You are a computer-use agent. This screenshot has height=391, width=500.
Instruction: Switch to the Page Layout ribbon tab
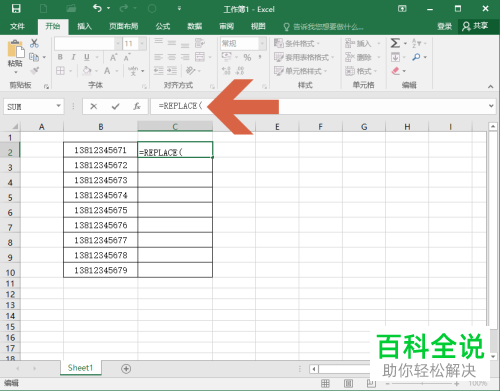point(123,26)
